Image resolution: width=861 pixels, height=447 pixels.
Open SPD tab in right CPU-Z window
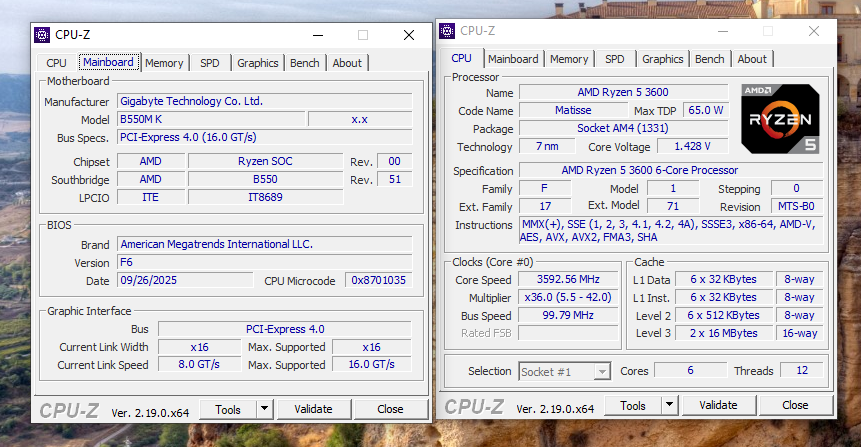pos(614,59)
